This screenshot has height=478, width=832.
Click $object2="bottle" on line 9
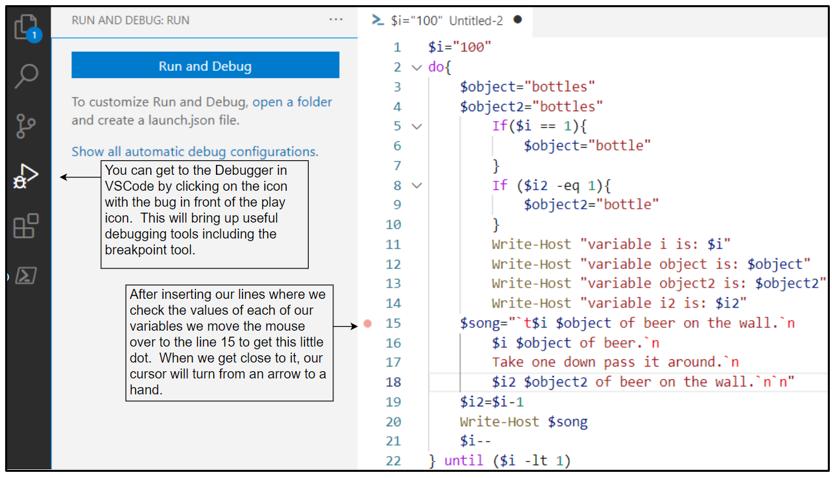pyautogui.click(x=591, y=204)
